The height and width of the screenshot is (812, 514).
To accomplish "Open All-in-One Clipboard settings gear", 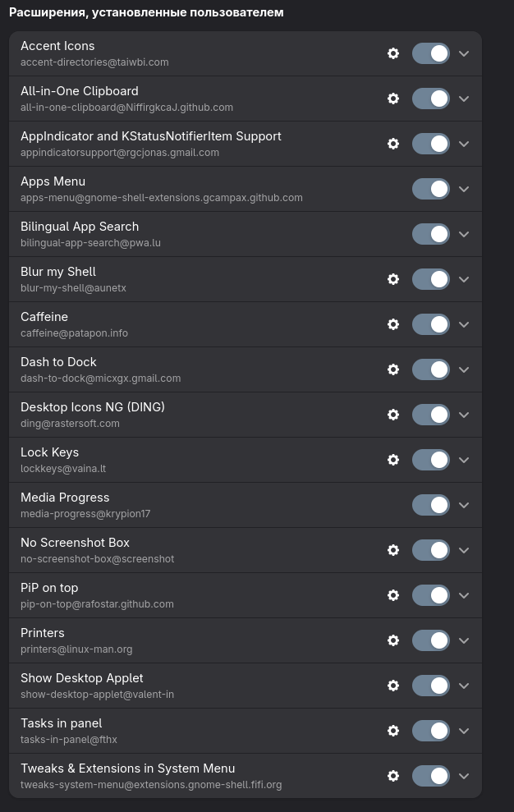I will point(393,99).
